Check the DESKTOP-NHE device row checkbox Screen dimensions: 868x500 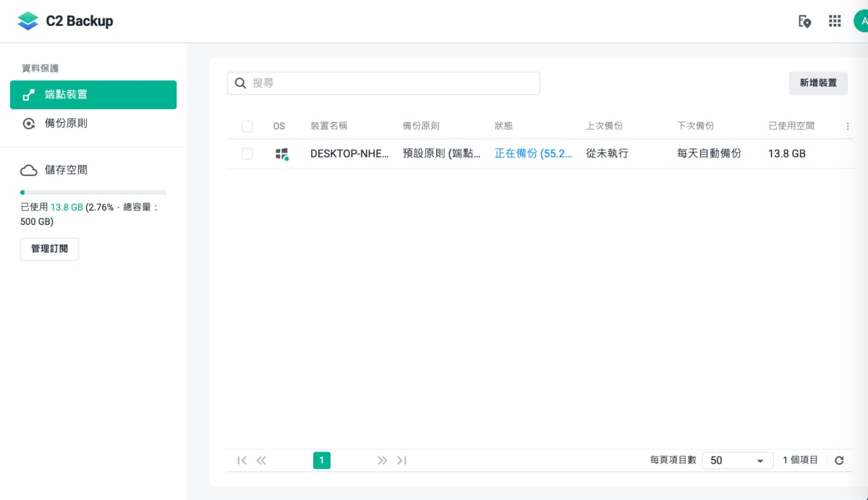coord(247,153)
